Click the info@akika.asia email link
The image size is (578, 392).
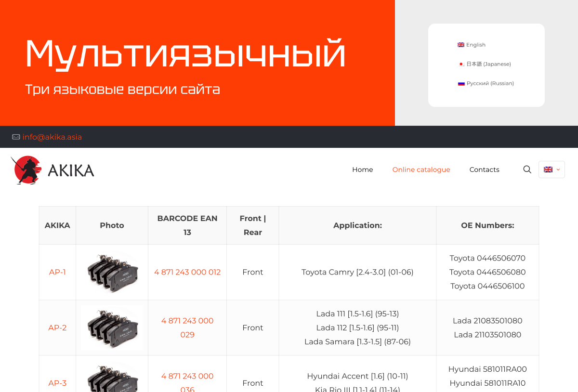[52, 137]
